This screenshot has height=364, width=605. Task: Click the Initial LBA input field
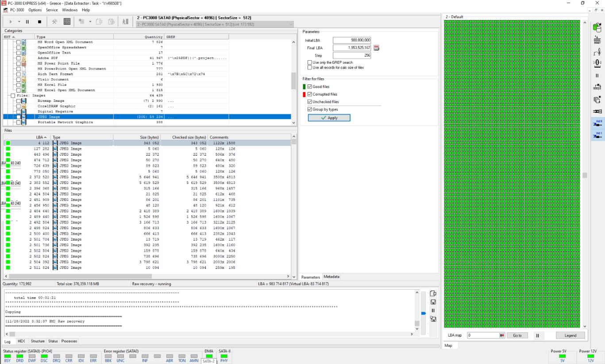(352, 40)
